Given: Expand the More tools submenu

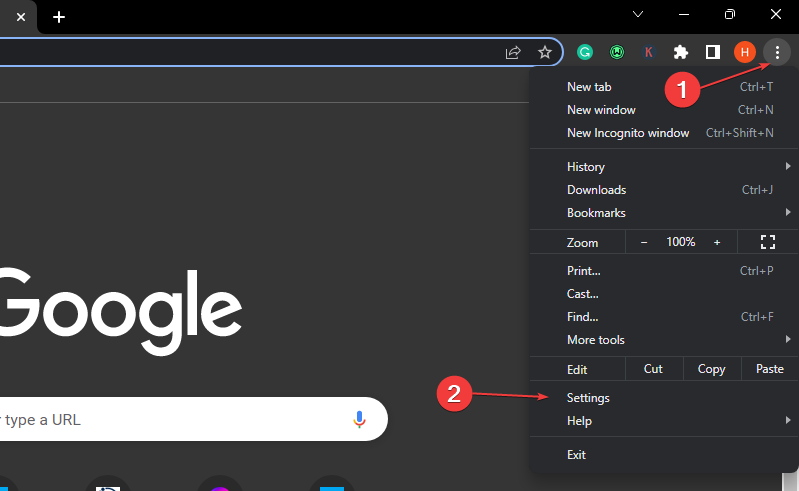Looking at the screenshot, I should (664, 339).
